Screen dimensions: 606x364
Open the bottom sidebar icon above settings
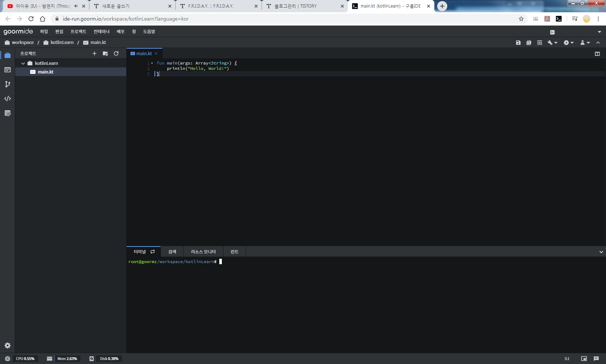click(x=8, y=113)
